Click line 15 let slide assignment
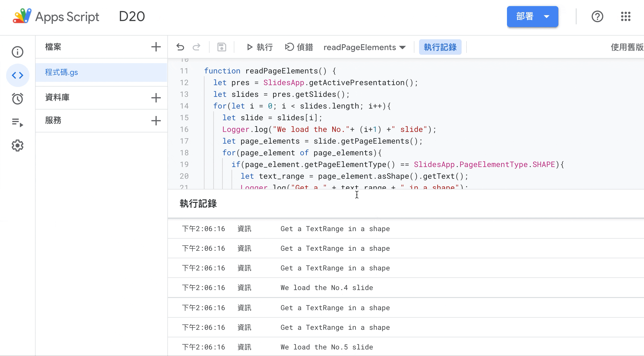The height and width of the screenshot is (356, 644). [x=272, y=118]
